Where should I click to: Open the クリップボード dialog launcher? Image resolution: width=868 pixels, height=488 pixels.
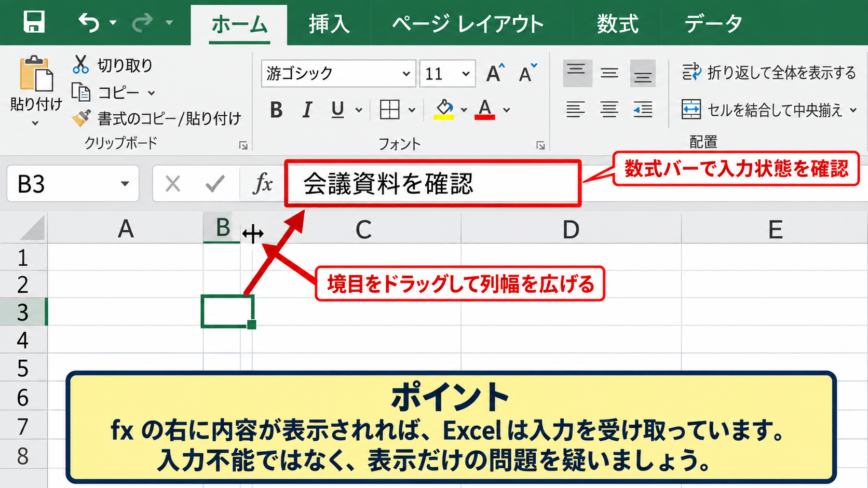[243, 145]
